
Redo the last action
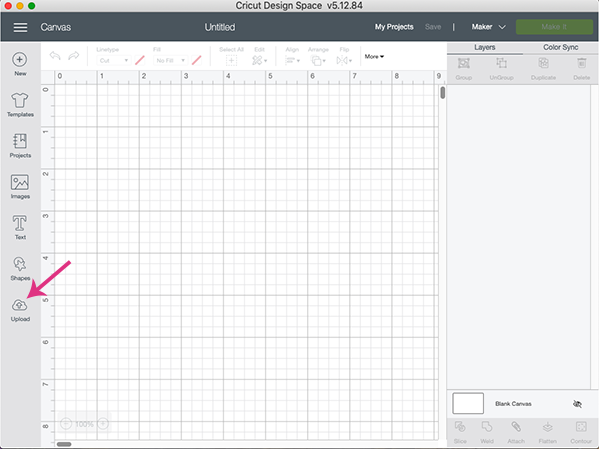[x=74, y=56]
